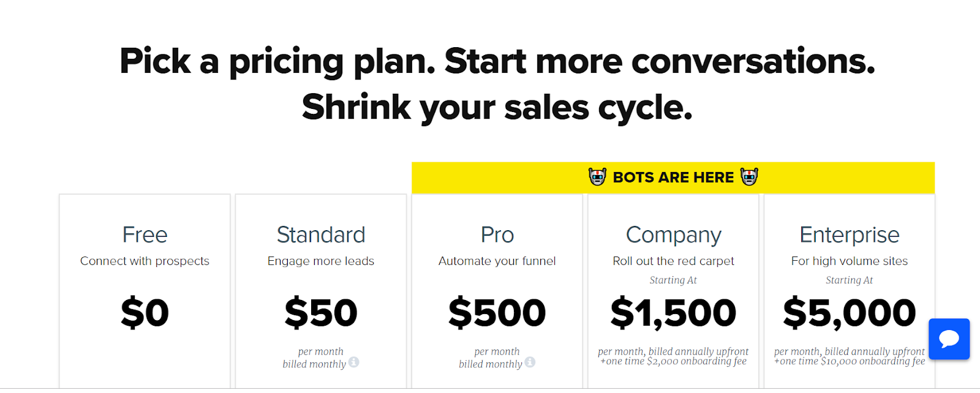Screen dimensions: 980x393
Task: Click the BOTS ARE HERE banner text
Action: [673, 178]
